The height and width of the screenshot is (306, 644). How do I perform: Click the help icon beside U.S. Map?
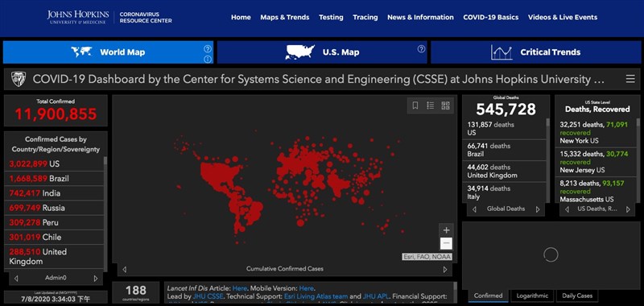(421, 49)
